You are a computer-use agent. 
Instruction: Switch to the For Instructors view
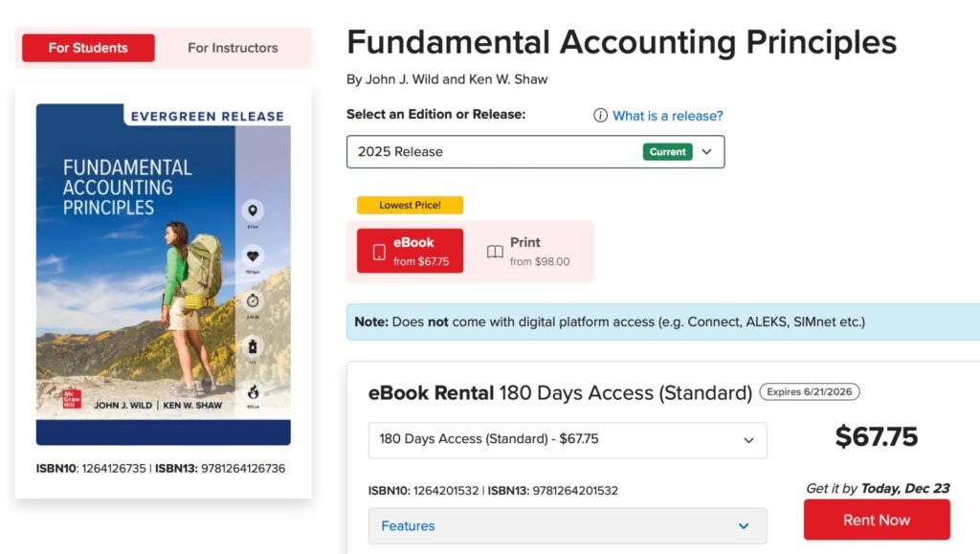click(233, 48)
